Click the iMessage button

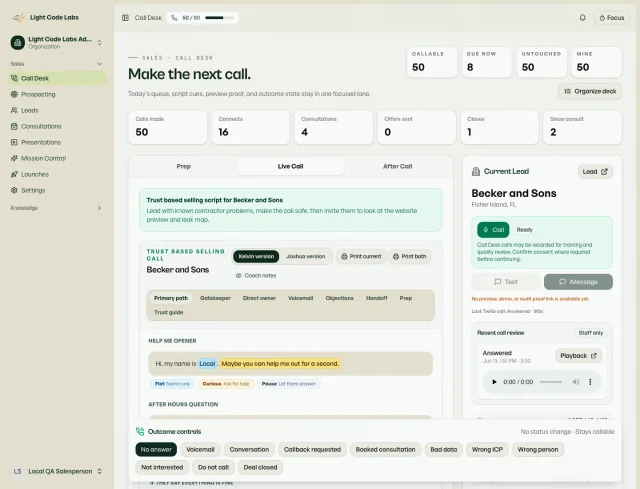(578, 282)
